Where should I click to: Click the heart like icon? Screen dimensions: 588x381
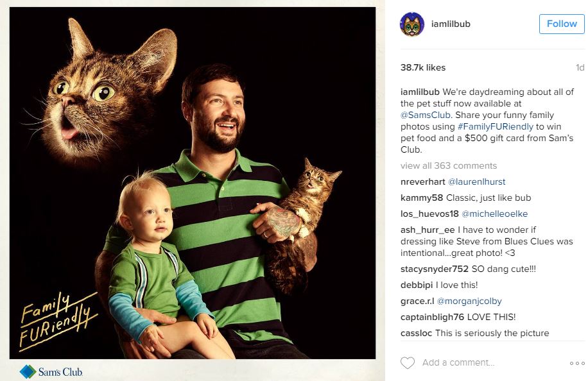[x=407, y=362]
